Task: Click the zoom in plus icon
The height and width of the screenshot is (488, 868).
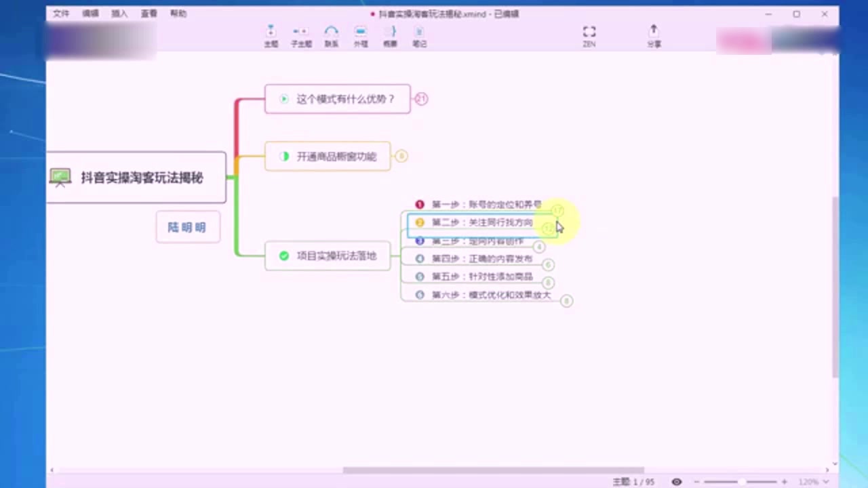Action: click(x=785, y=482)
